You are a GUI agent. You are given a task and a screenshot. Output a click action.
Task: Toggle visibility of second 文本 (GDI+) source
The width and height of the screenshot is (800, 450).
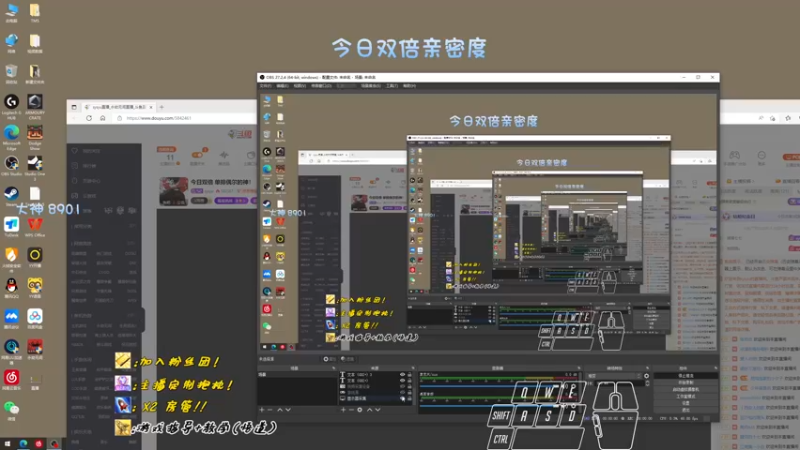pos(402,381)
